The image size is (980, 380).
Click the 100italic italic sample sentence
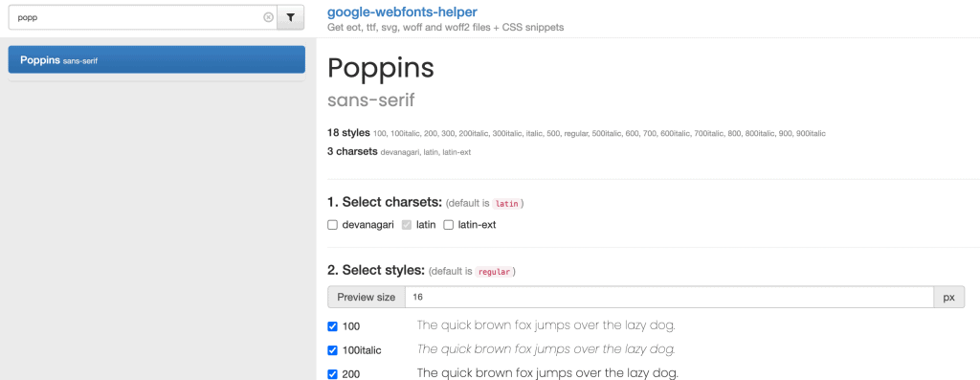[x=546, y=349]
